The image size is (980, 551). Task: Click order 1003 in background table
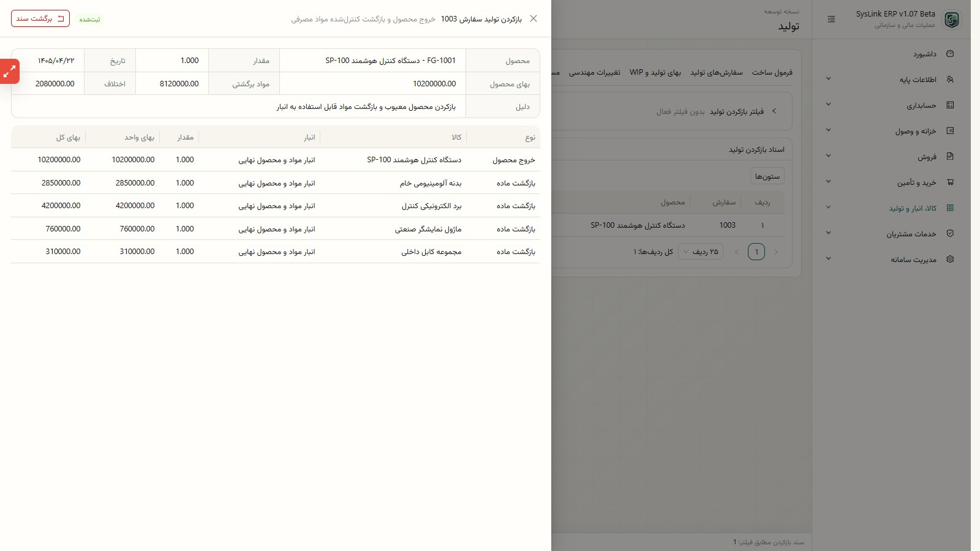(727, 225)
